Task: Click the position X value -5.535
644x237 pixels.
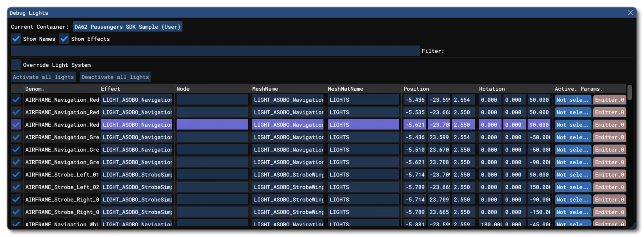Action: [415, 112]
